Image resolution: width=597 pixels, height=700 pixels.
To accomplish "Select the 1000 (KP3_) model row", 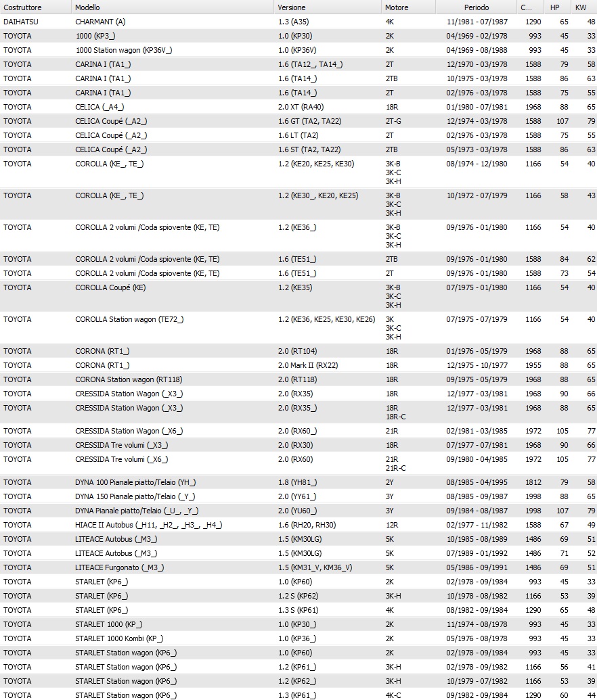I will coord(298,36).
